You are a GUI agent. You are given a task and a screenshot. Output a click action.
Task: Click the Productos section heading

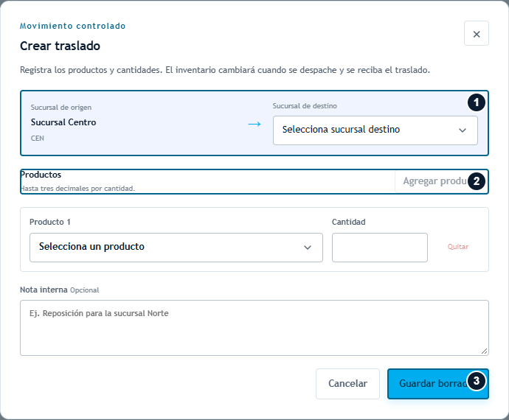[x=41, y=175]
